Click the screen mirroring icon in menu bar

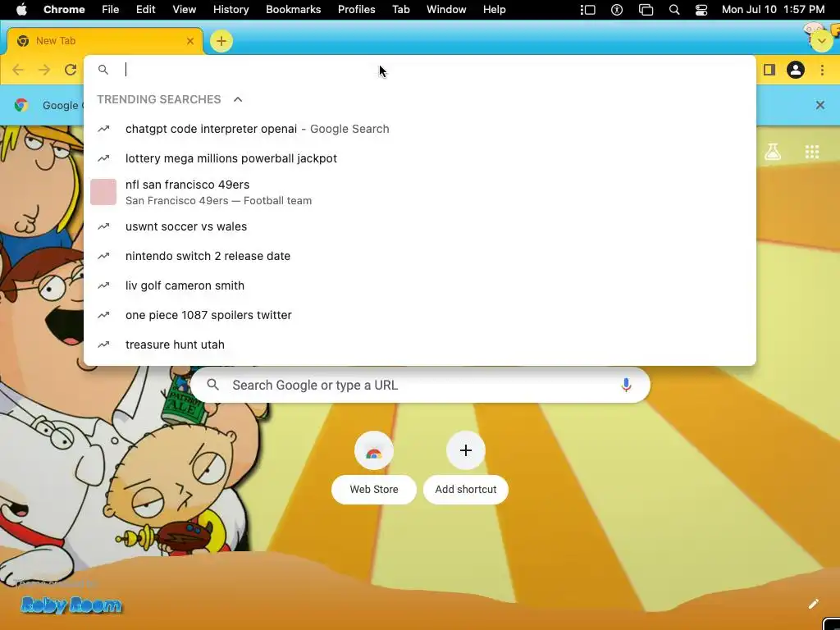coord(646,10)
